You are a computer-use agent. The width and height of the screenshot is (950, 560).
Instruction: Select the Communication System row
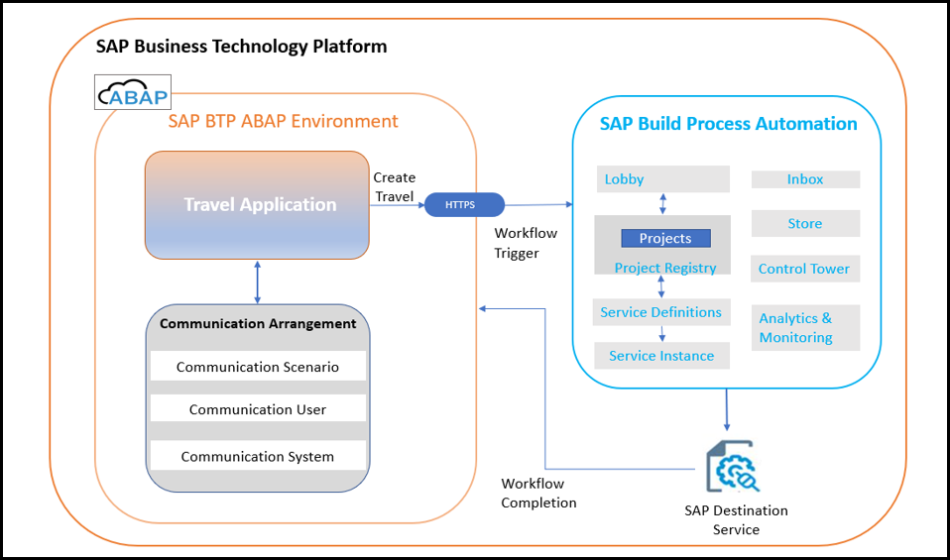[x=258, y=456]
